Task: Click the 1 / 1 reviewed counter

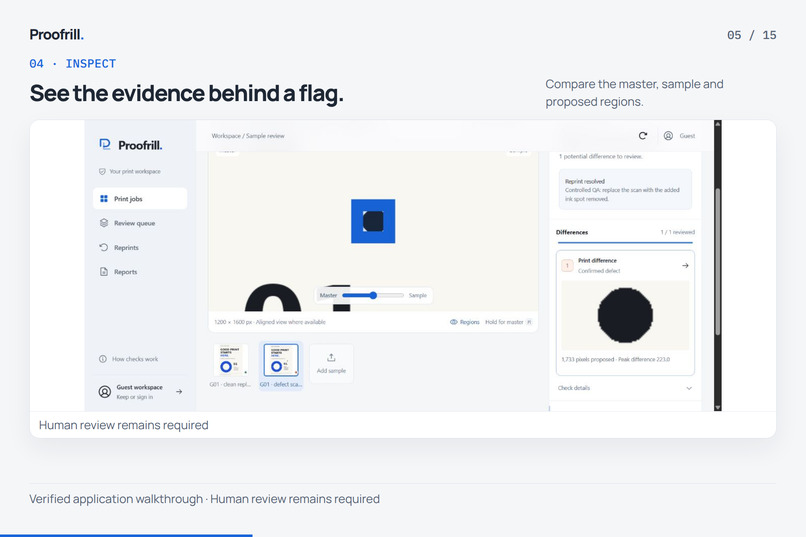Action: pos(677,232)
